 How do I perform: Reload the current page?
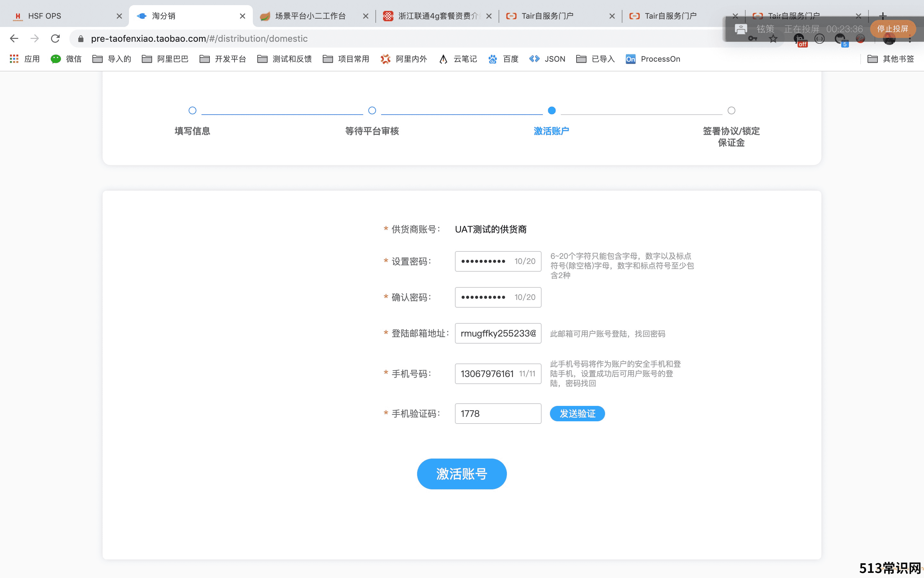click(x=56, y=38)
